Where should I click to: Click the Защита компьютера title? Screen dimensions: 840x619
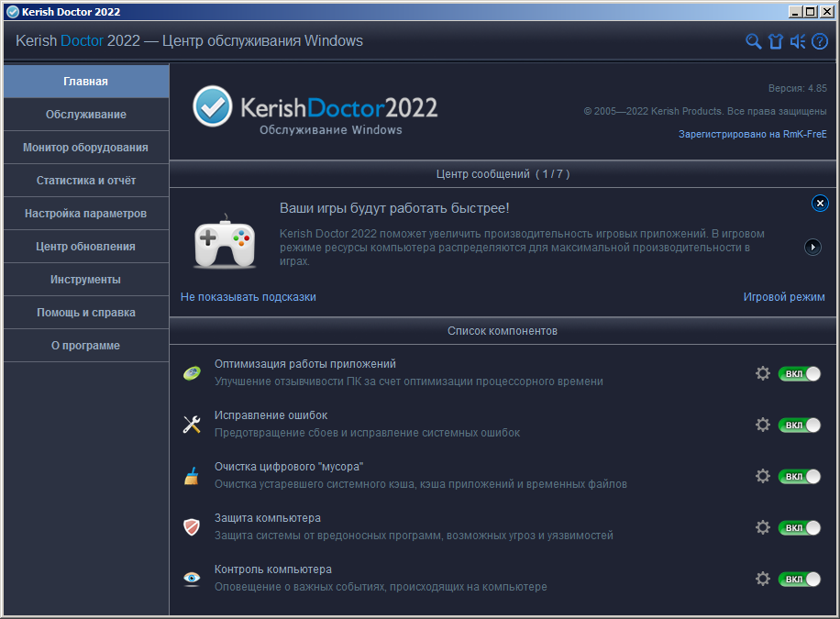pyautogui.click(x=268, y=518)
